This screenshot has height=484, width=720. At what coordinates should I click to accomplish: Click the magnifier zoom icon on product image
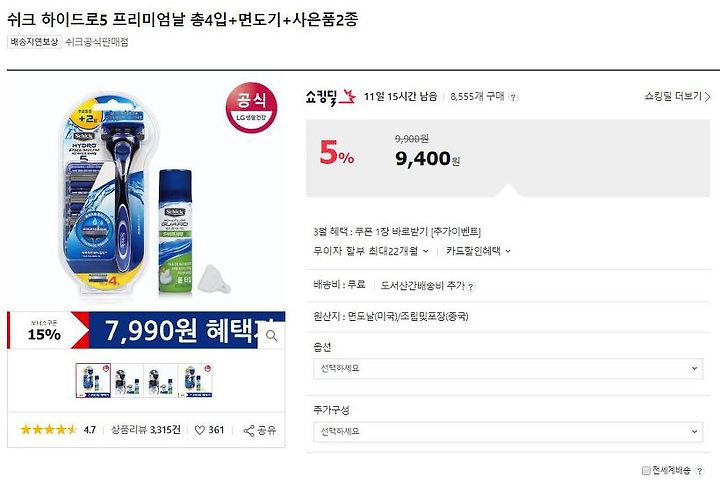pyautogui.click(x=271, y=336)
